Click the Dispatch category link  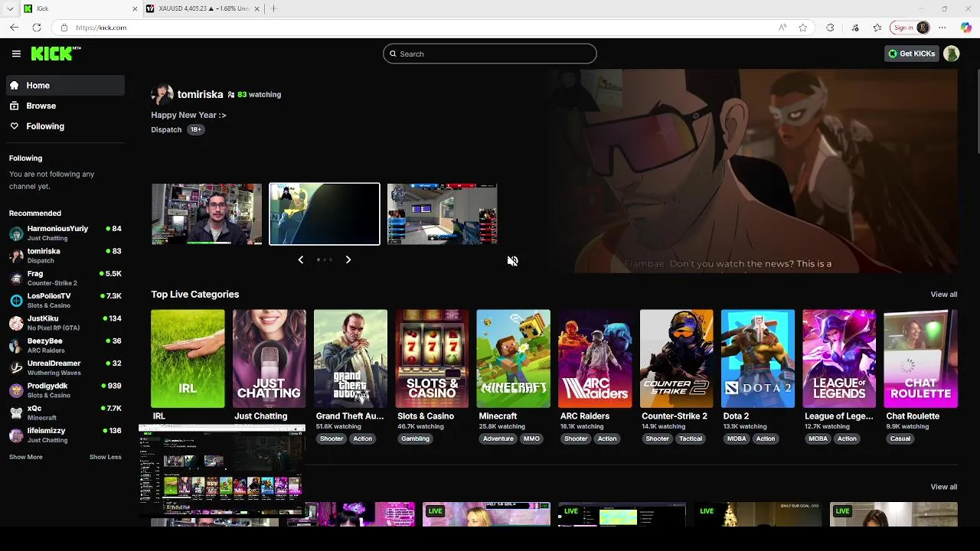click(x=166, y=129)
